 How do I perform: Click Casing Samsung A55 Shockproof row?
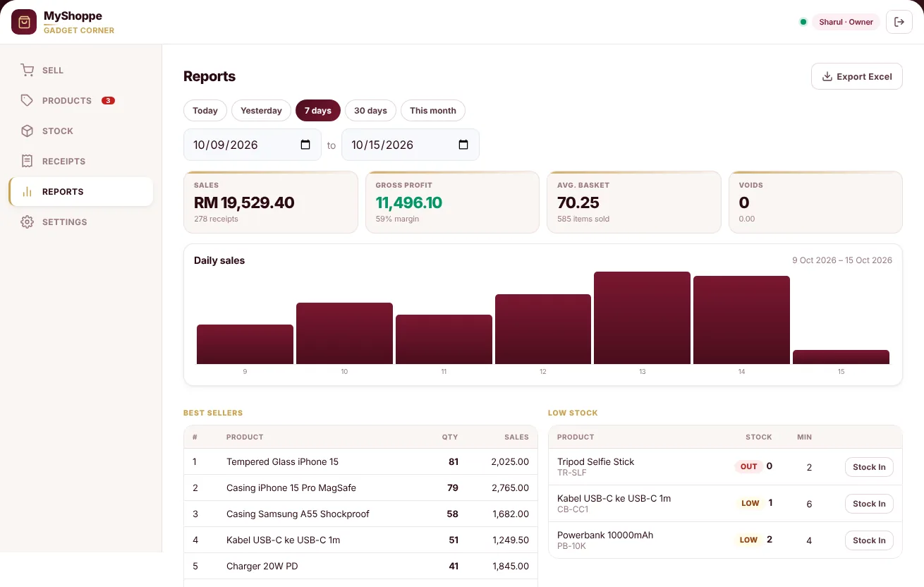(x=360, y=514)
